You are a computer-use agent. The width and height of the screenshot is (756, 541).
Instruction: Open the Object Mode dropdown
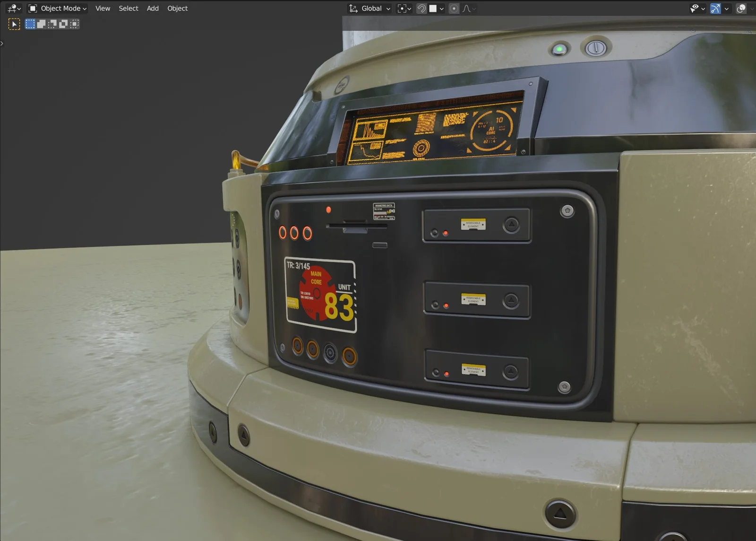(58, 9)
